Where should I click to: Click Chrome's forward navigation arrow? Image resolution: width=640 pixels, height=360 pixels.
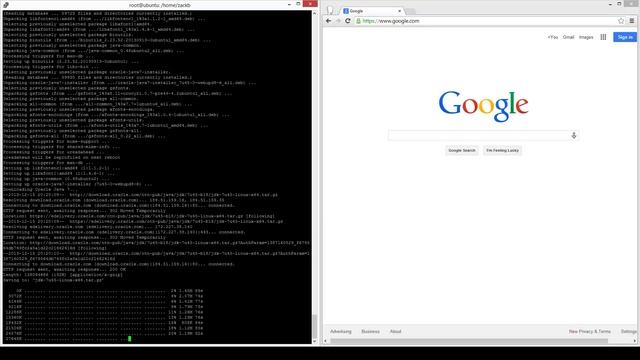[x=338, y=21]
